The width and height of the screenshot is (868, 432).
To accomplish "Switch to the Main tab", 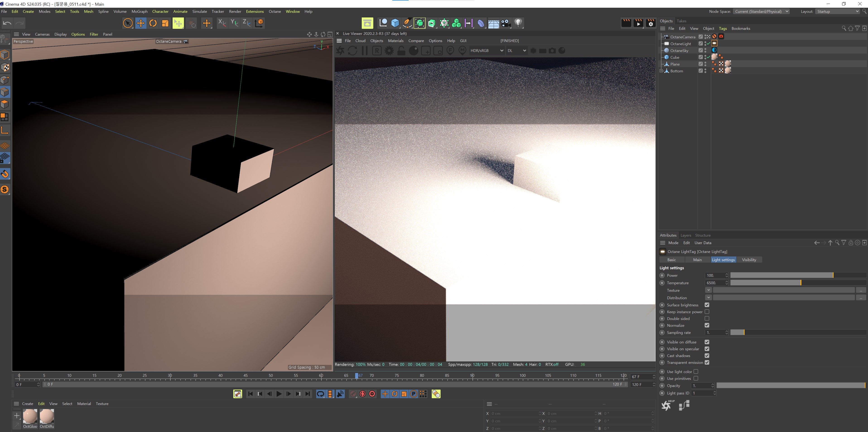I will (x=697, y=259).
